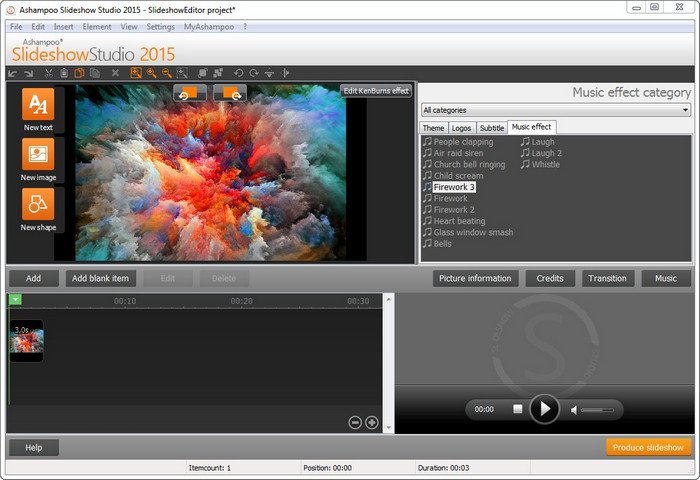Click the zoom in magnifier icon

tap(151, 73)
